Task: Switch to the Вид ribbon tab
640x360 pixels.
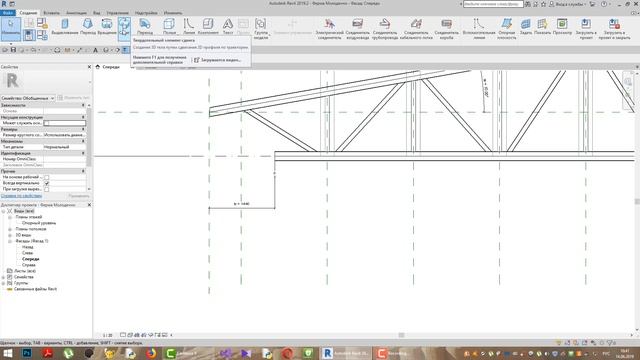Action: pyautogui.click(x=96, y=13)
